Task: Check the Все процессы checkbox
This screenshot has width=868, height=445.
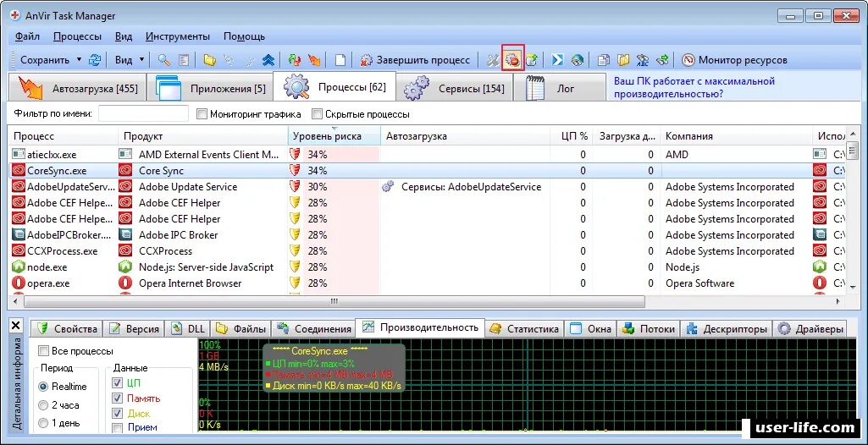Action: point(43,351)
